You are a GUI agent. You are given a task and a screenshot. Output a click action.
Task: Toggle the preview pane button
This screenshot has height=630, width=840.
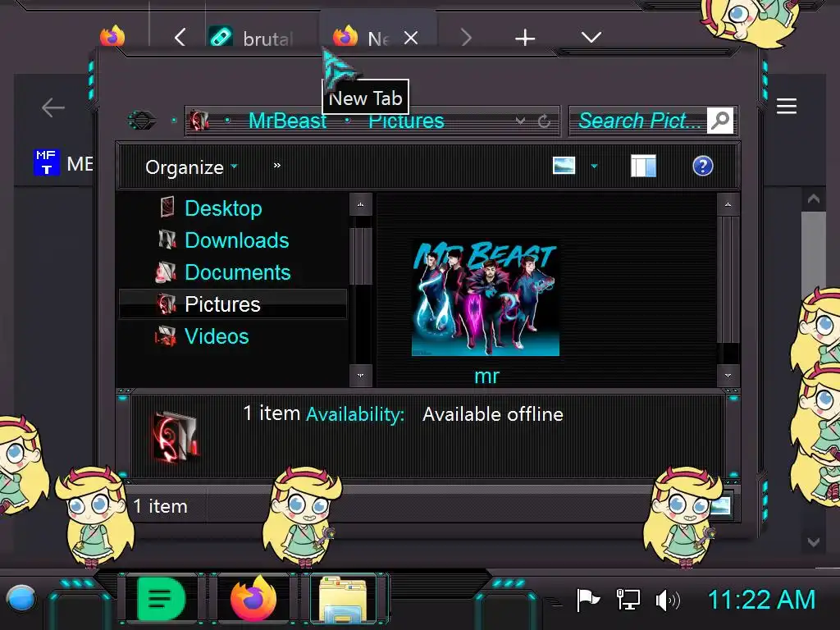pos(643,166)
